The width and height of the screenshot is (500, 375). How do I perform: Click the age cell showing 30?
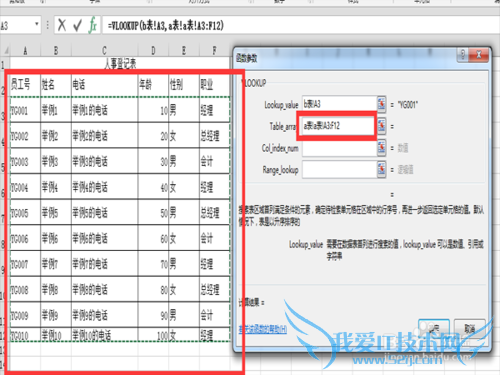[153, 161]
